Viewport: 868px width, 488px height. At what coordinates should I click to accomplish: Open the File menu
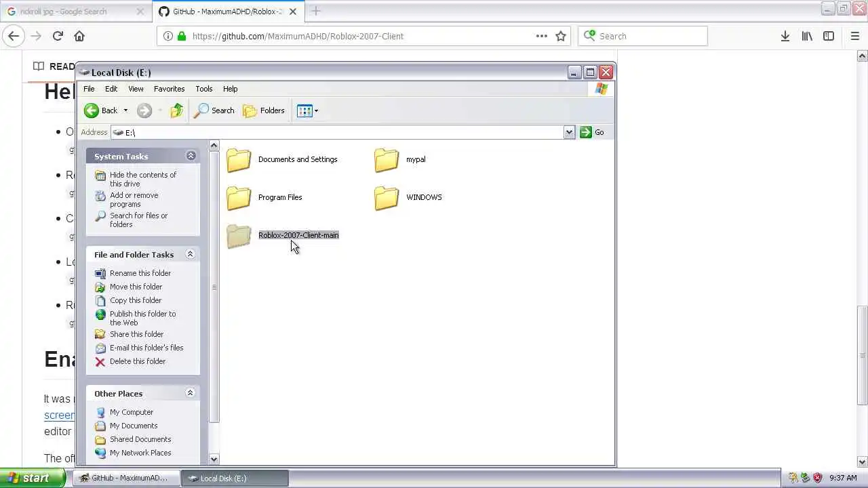click(89, 89)
